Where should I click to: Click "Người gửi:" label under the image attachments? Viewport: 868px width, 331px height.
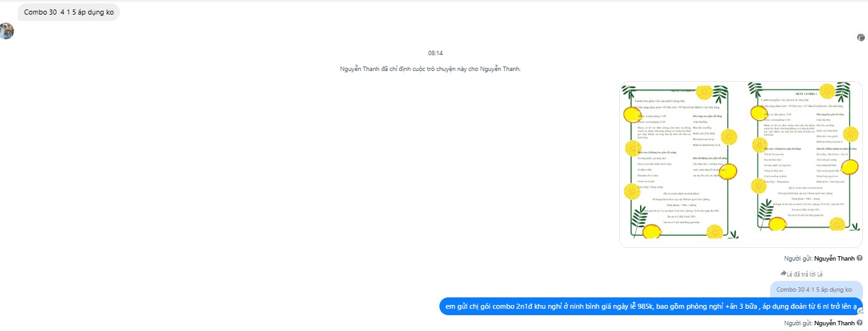tap(798, 259)
